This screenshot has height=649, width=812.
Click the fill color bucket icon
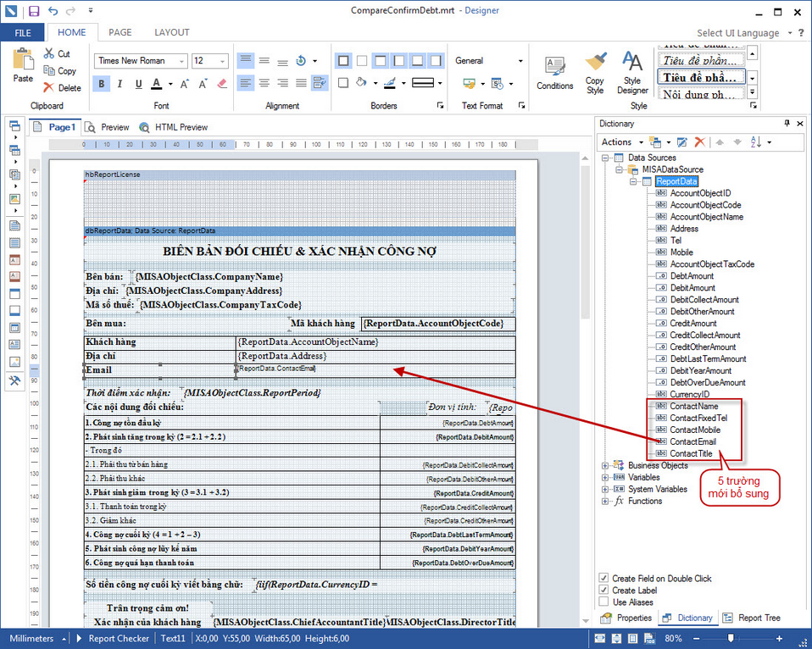[362, 82]
